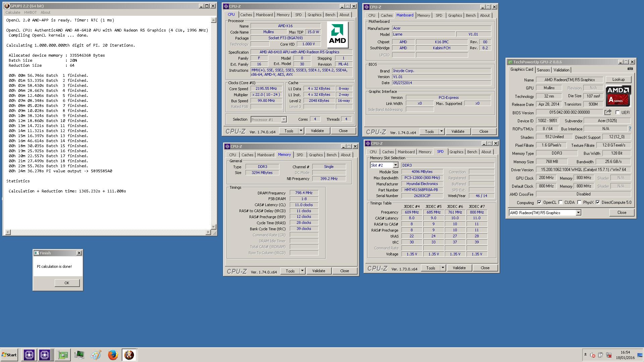Image resolution: width=644 pixels, height=362 pixels.
Task: Click the Close button in GPU-Z
Action: point(622,213)
